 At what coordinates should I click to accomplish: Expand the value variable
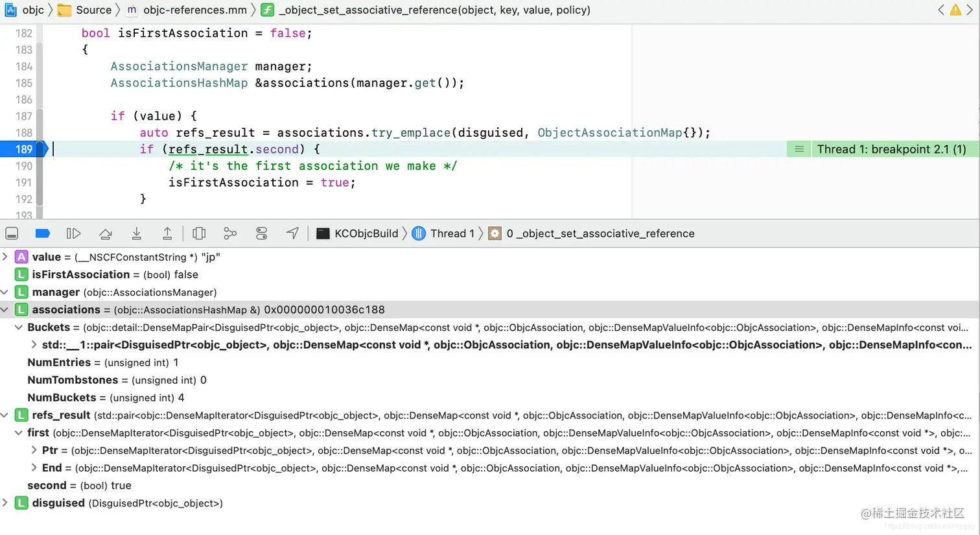[5, 257]
